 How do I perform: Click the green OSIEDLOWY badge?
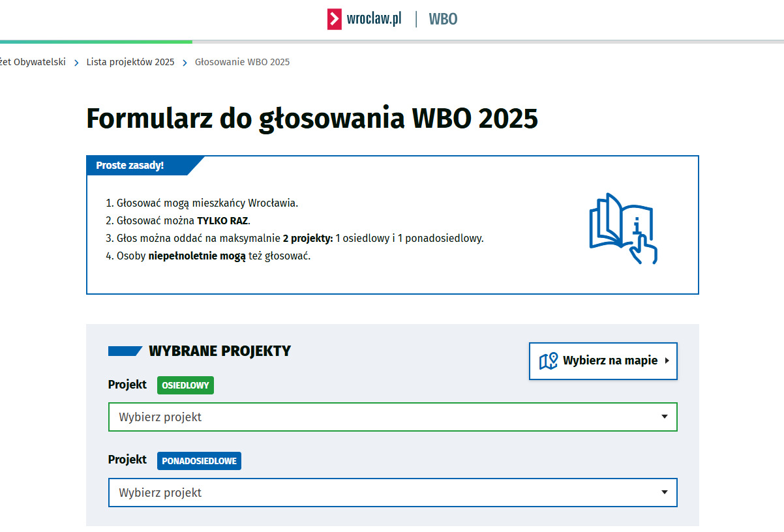tap(185, 385)
